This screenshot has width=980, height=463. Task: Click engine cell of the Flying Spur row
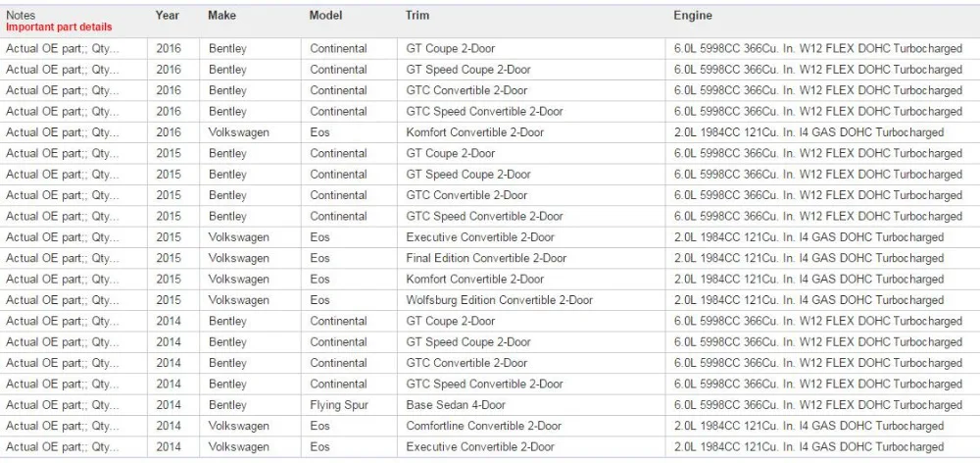tap(818, 405)
